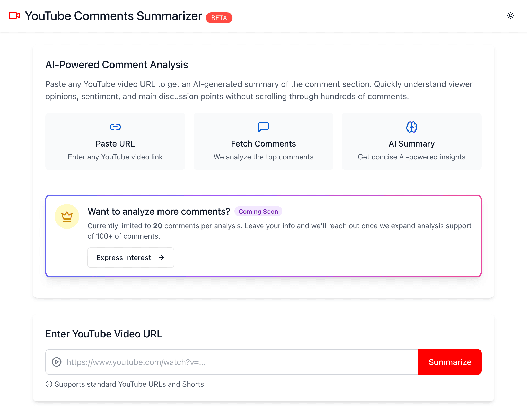Image resolution: width=527 pixels, height=420 pixels.
Task: Click the Coming Soon badge
Action: pos(258,211)
